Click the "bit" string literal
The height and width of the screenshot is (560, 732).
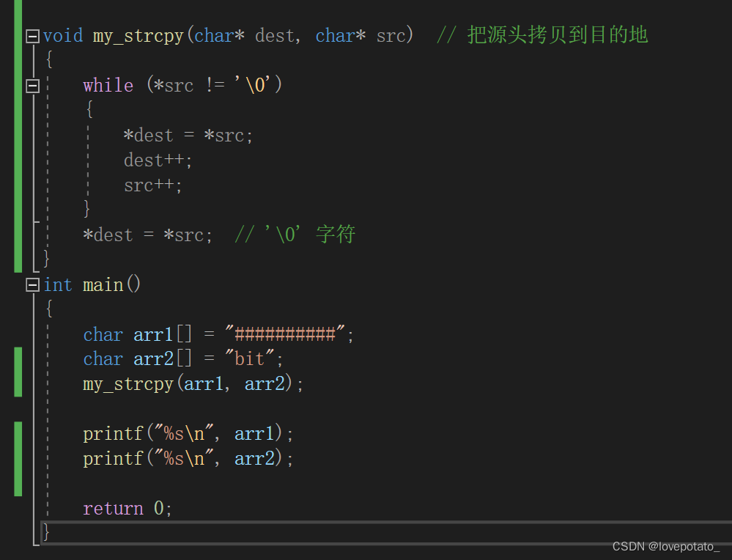point(249,358)
